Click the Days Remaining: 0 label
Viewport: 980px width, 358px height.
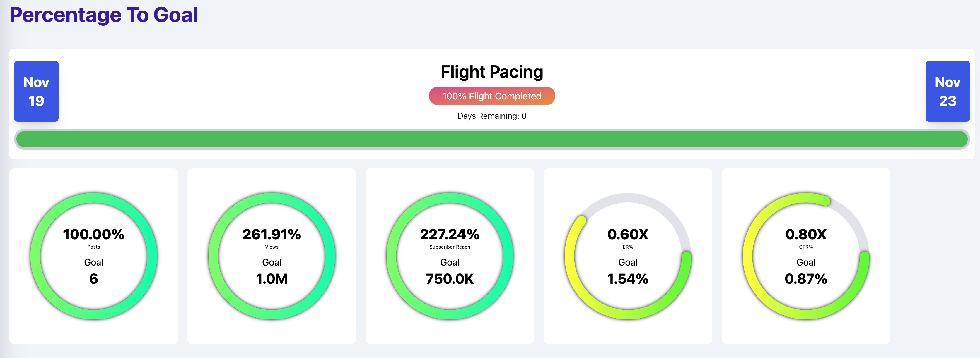[491, 116]
